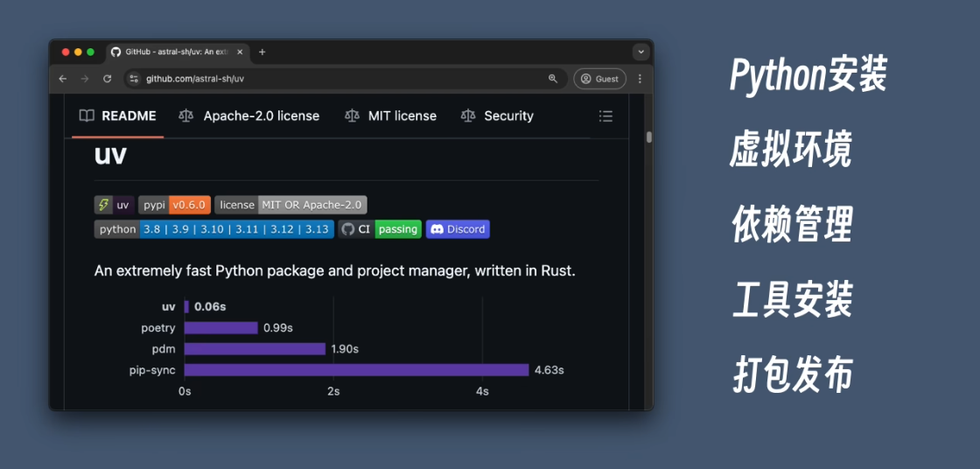Reload the GitHub page

107,79
